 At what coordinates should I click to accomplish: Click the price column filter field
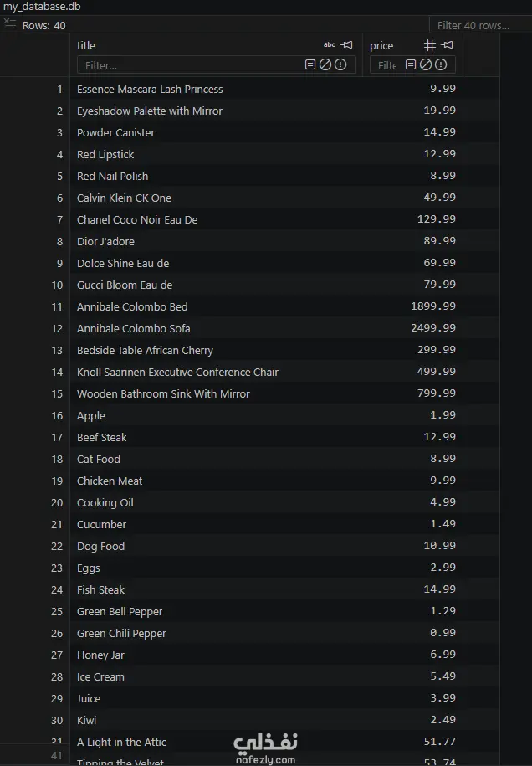386,65
